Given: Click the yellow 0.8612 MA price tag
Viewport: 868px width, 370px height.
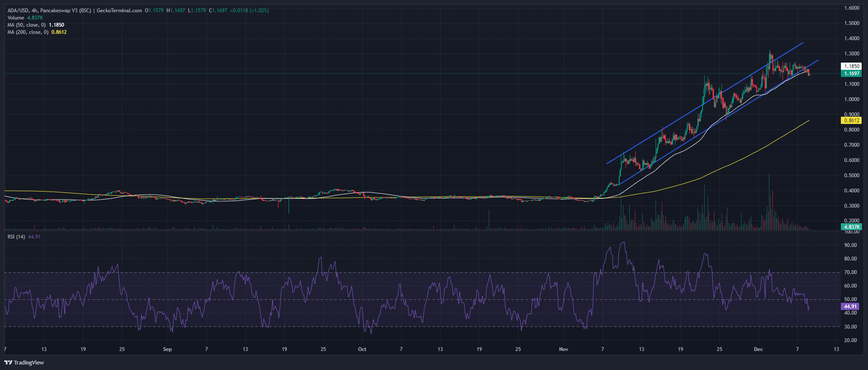Looking at the screenshot, I should tap(851, 121).
